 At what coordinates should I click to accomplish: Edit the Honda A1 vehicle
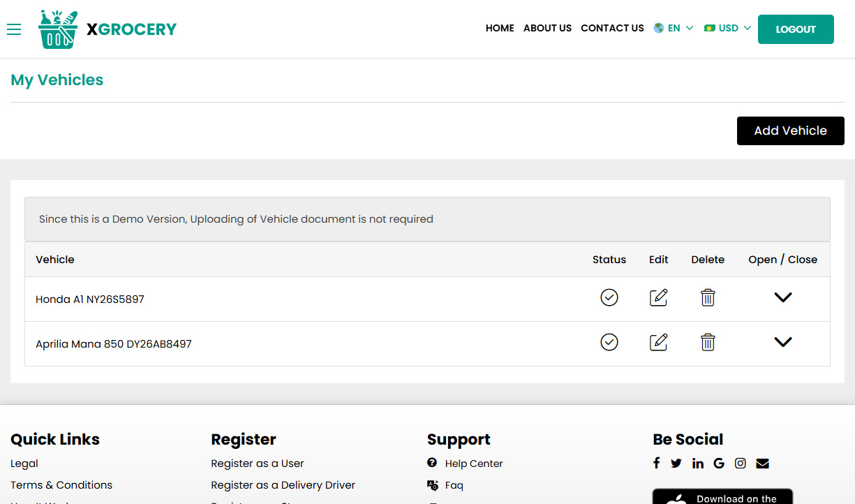(x=658, y=298)
